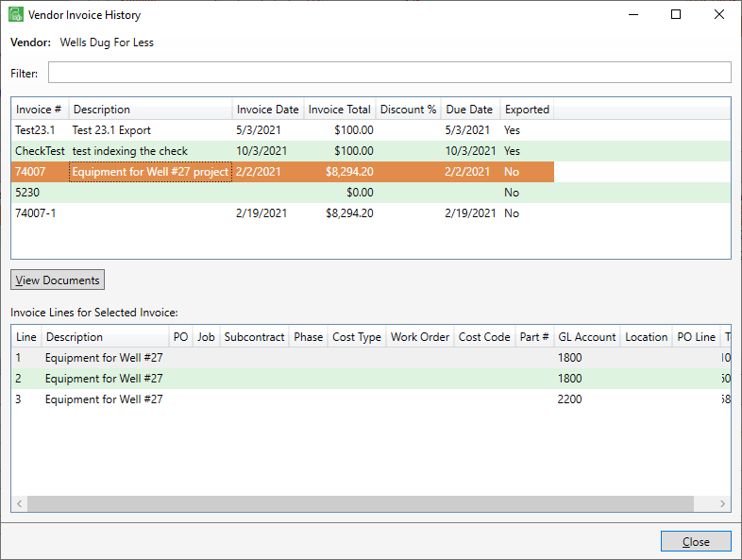The image size is (742, 560).
Task: Click the $8,294.20 total for invoice 74007-1
Action: pyautogui.click(x=349, y=213)
